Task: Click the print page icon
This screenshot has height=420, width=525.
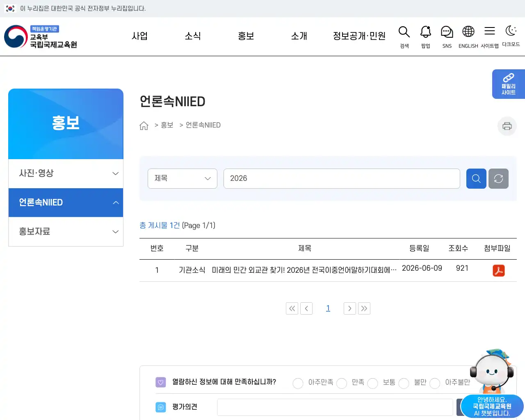Action: pos(507,126)
